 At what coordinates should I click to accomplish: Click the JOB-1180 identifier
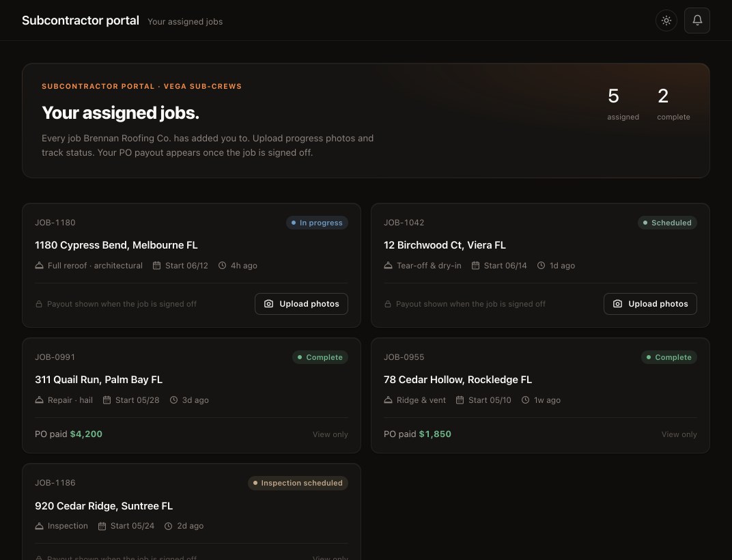[55, 223]
